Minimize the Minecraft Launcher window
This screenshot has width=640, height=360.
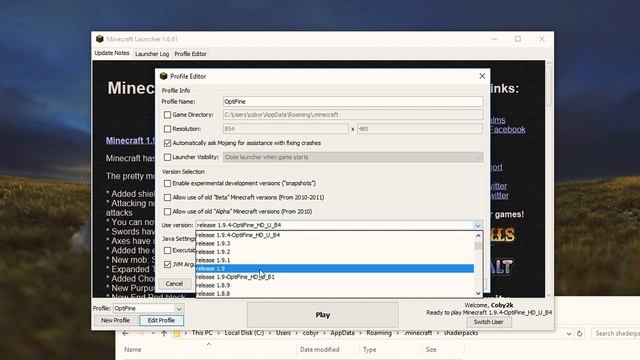[x=494, y=39]
